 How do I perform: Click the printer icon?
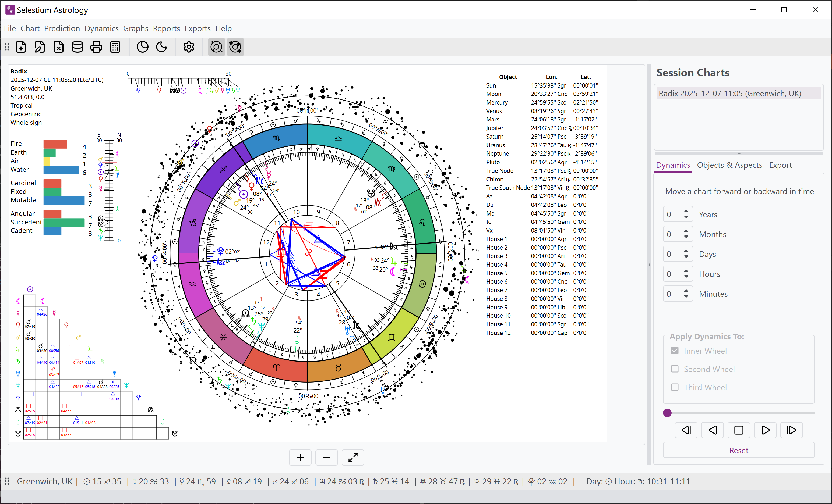pyautogui.click(x=96, y=47)
